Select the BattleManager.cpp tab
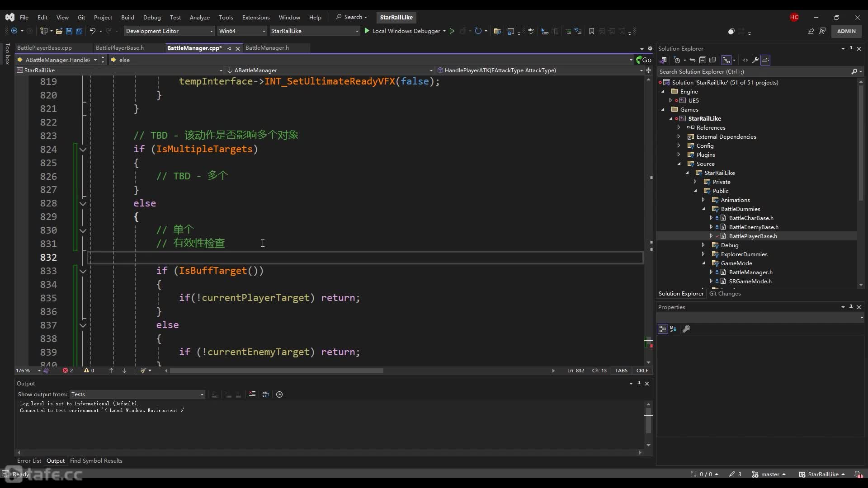Screen dimensions: 868x488 tap(194, 47)
